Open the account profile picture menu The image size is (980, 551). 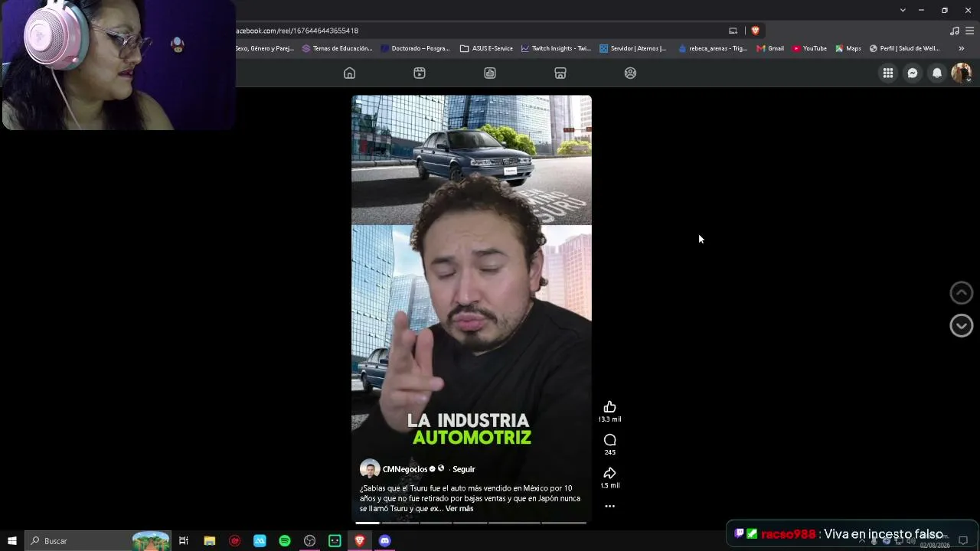[961, 73]
